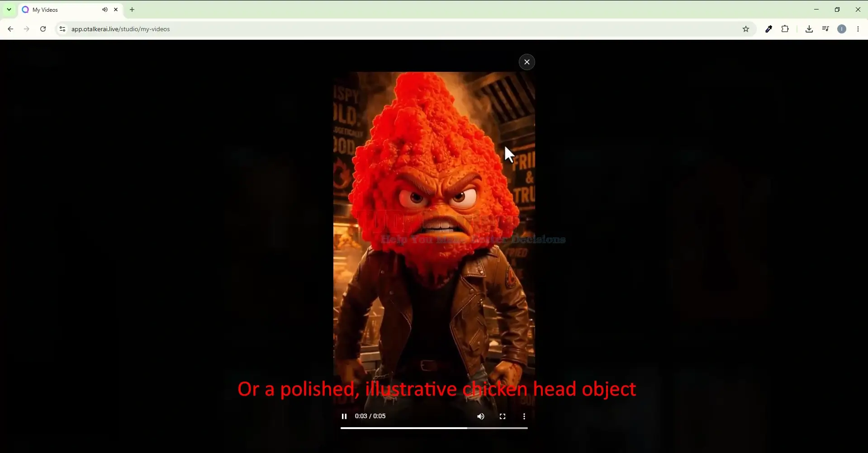This screenshot has height=453, width=868.
Task: Mute the My Videos tab audio
Action: coord(105,9)
